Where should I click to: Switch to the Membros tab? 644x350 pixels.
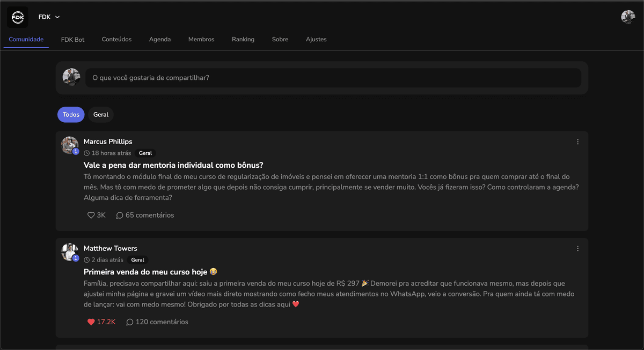(x=201, y=39)
